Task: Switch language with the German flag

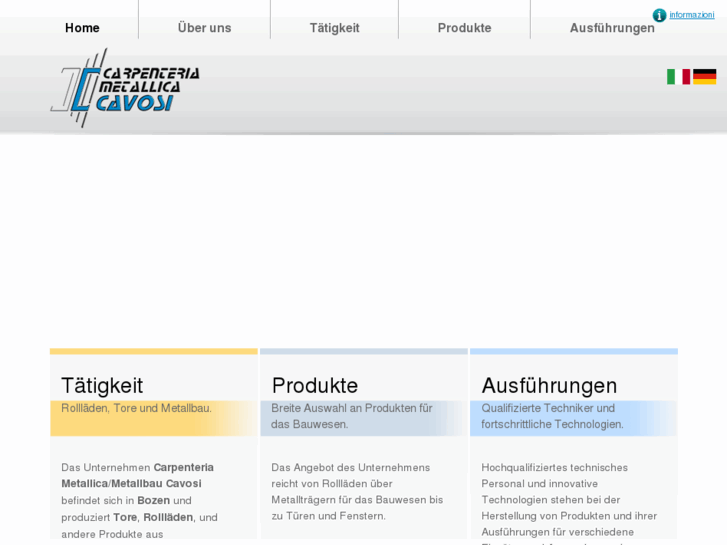Action: [x=704, y=77]
